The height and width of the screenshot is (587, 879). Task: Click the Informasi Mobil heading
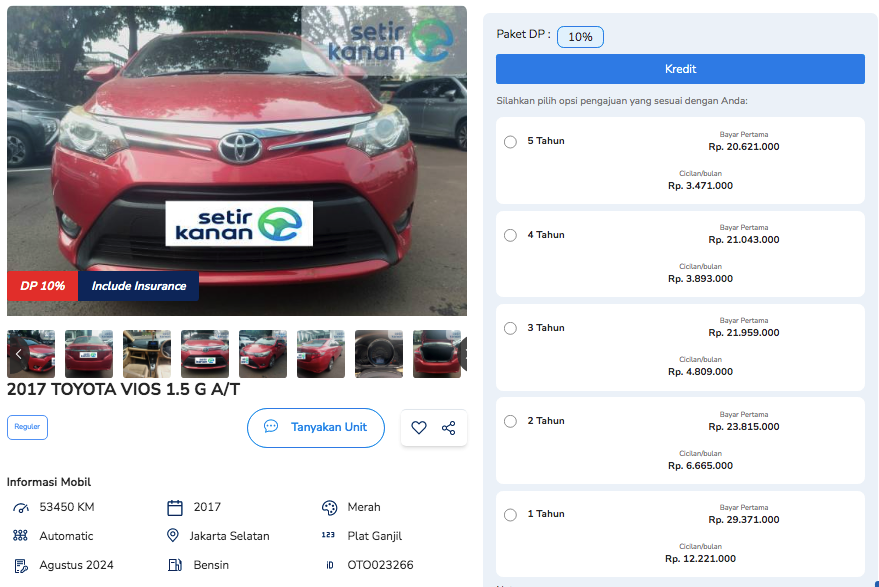pos(49,482)
